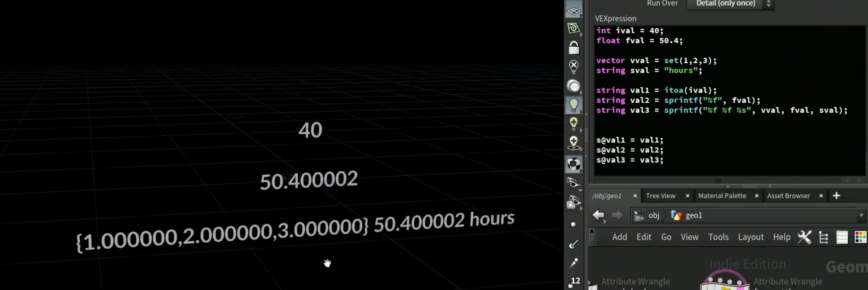The width and height of the screenshot is (868, 290).
Task: Switch to the /obj/geo1 network tab
Action: [607, 196]
